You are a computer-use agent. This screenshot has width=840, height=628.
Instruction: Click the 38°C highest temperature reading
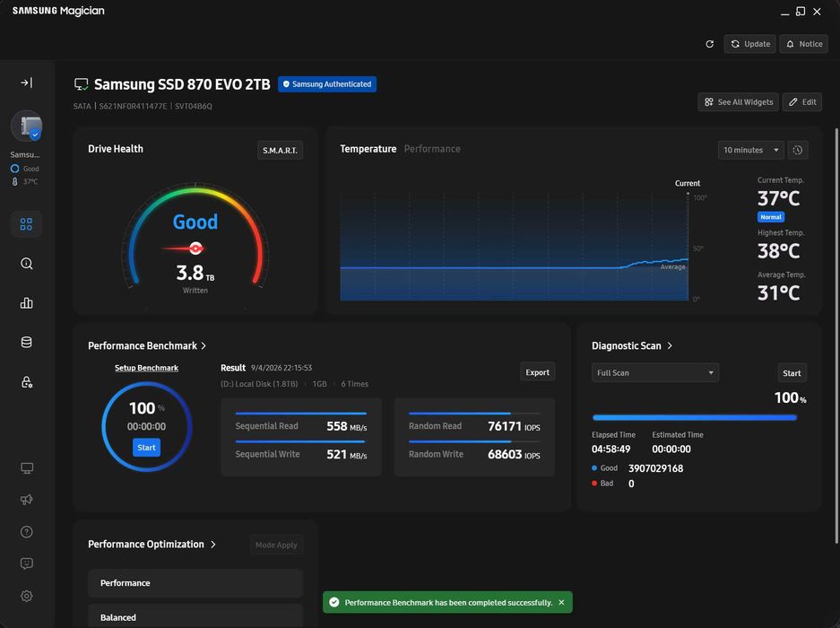click(778, 251)
